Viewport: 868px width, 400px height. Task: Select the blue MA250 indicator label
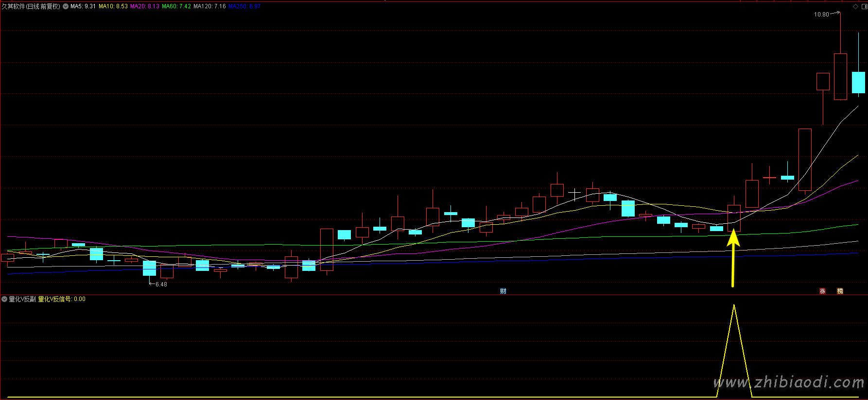point(244,6)
